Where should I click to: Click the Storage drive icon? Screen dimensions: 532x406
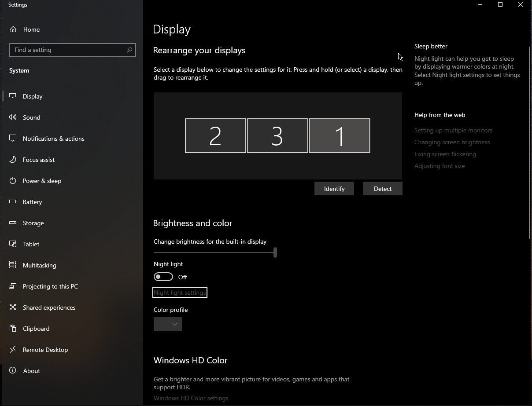pyautogui.click(x=13, y=223)
